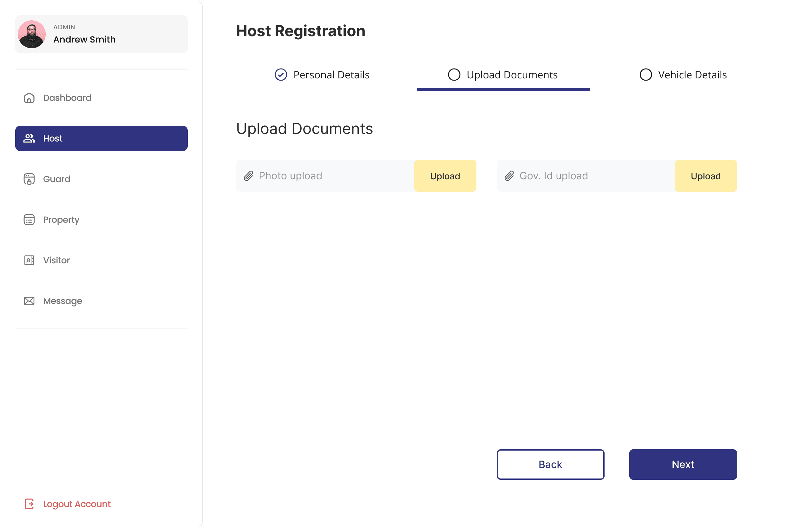This screenshot has height=528, width=812.
Task: Go to Personal Details tab label
Action: [331, 75]
